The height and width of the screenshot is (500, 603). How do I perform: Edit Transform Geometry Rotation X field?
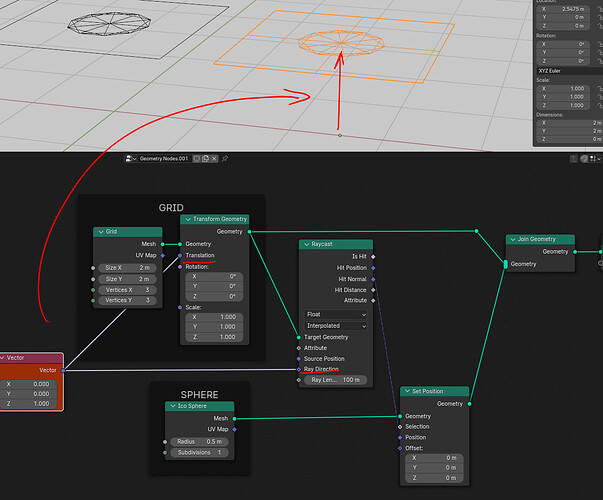(x=214, y=277)
